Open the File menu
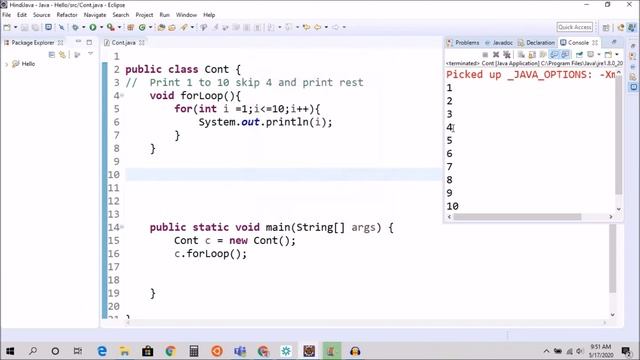640x360 pixels. [7, 15]
